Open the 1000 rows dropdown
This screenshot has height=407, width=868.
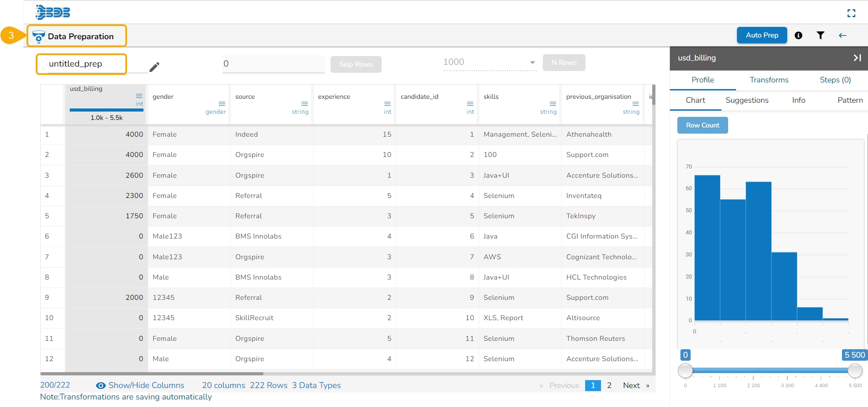532,63
